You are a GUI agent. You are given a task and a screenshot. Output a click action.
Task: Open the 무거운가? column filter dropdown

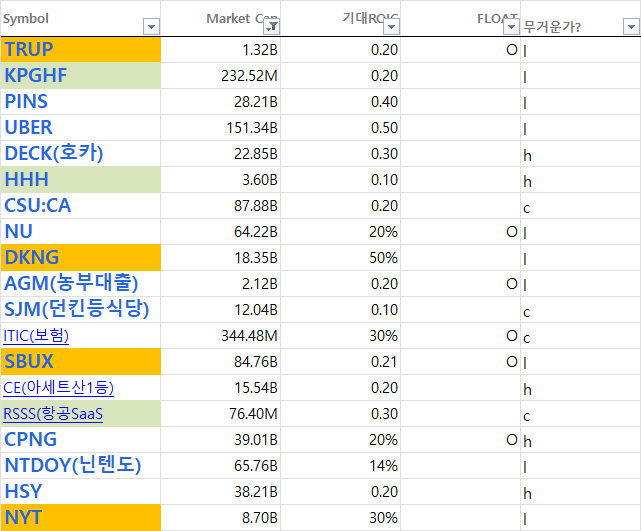coord(631,27)
